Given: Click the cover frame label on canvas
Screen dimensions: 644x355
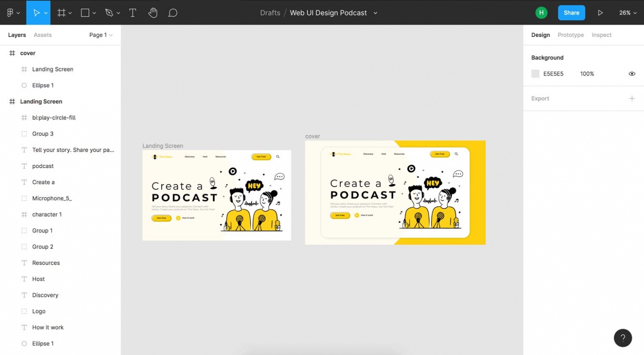Looking at the screenshot, I should tap(313, 136).
